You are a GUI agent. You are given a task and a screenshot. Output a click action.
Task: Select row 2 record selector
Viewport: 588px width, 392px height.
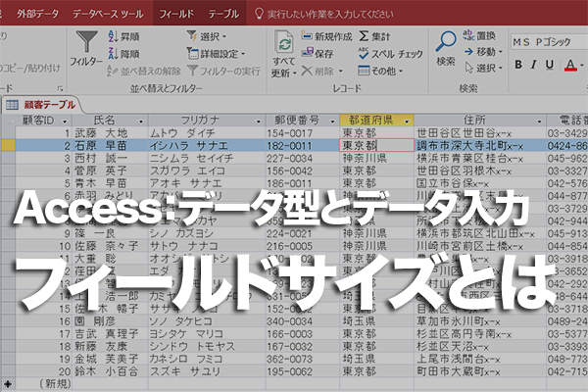8,146
